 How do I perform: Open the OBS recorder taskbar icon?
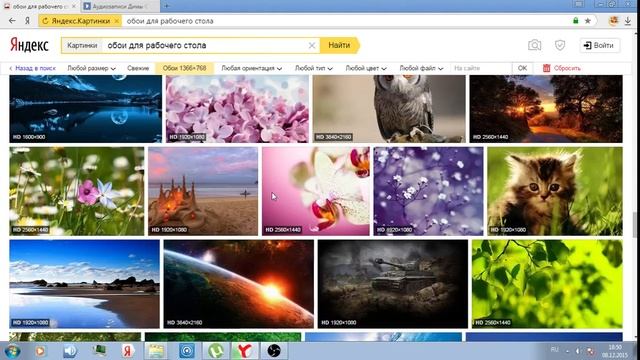coord(273,351)
